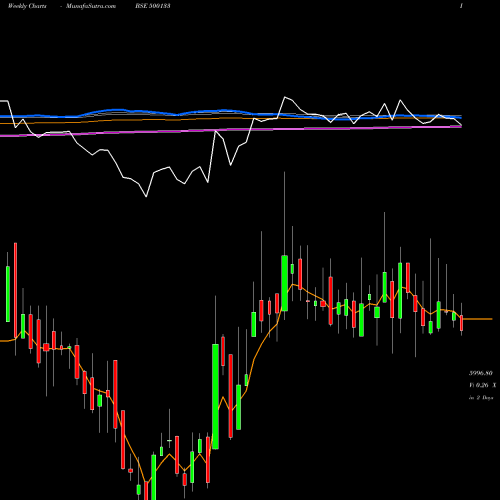This screenshot has height=500, width=500.
Task: Click the 'BSE 500133' symbol label
Action: [x=153, y=6]
